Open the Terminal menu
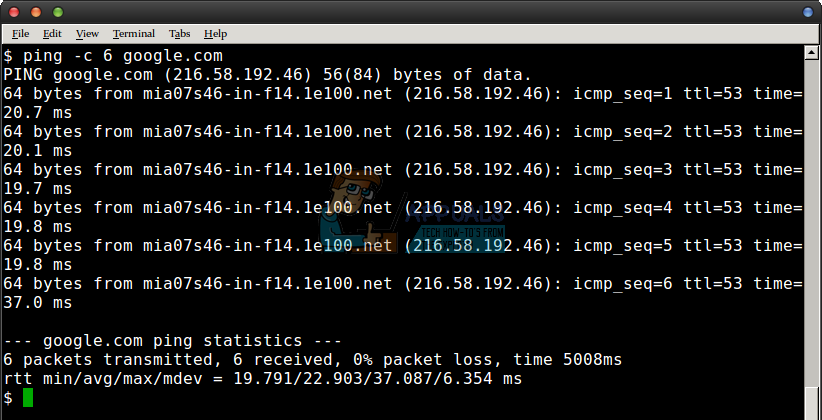The height and width of the screenshot is (420, 822). [x=134, y=33]
